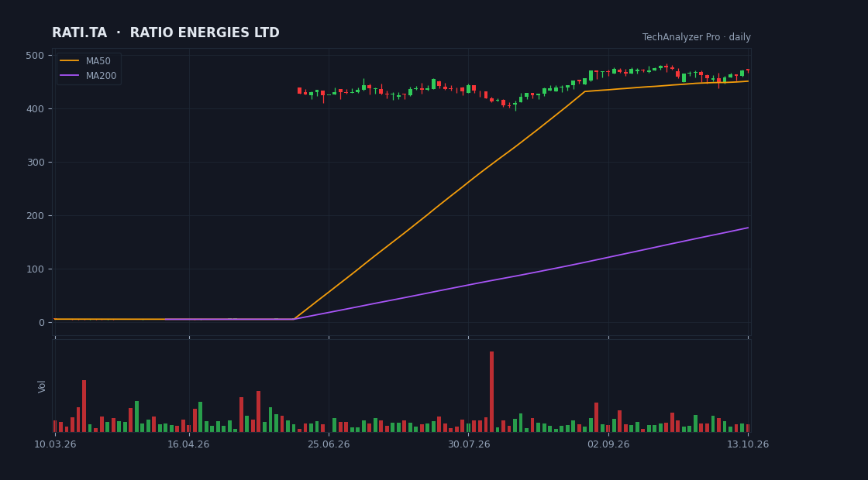Screen dimensions: 868x480
Task: Click the purple MA200 legend line sample
Action: click(69, 76)
